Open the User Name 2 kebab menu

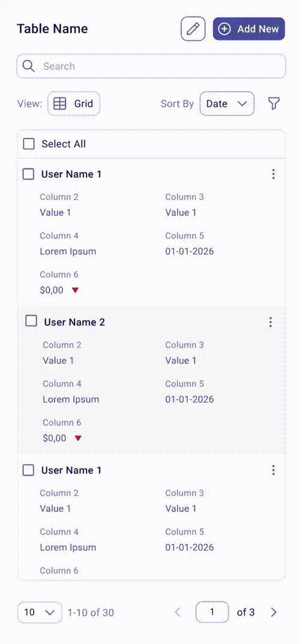coord(271,322)
